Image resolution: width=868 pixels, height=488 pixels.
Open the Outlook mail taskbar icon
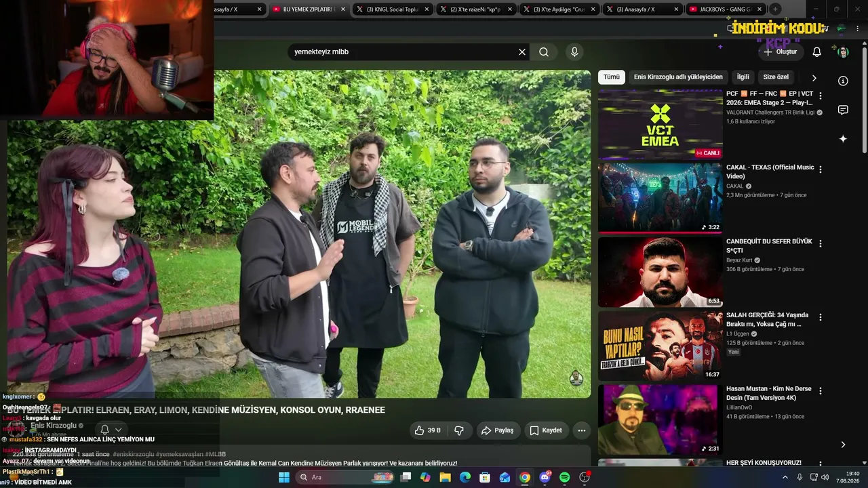click(505, 477)
